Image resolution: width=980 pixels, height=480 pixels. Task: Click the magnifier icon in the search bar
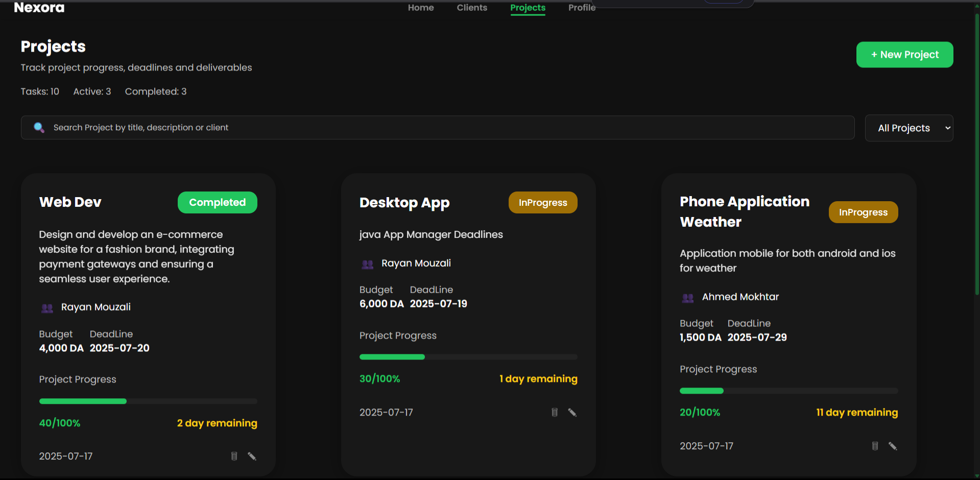pos(39,128)
